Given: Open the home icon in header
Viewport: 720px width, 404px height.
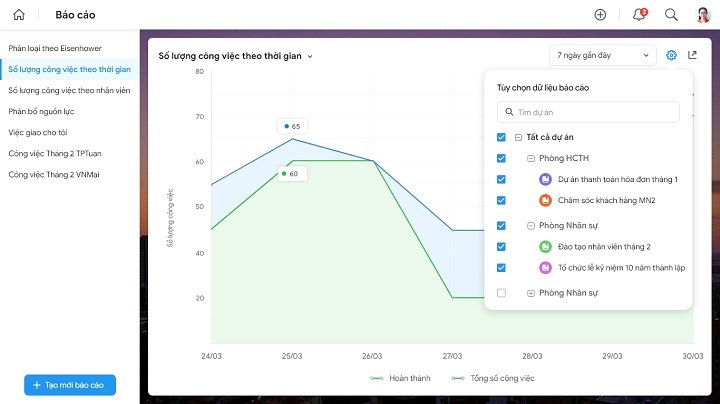Looking at the screenshot, I should (19, 15).
